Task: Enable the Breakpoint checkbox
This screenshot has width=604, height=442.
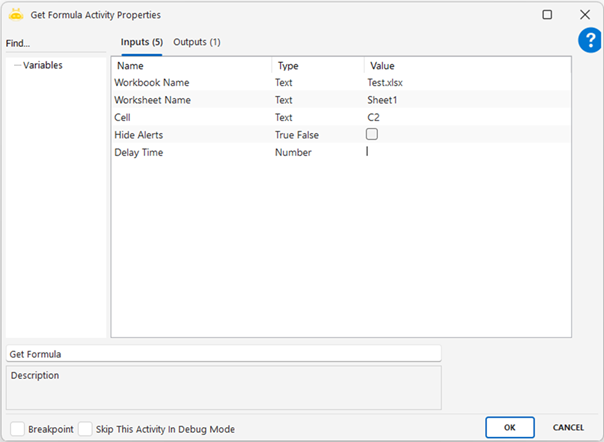Action: point(16,428)
